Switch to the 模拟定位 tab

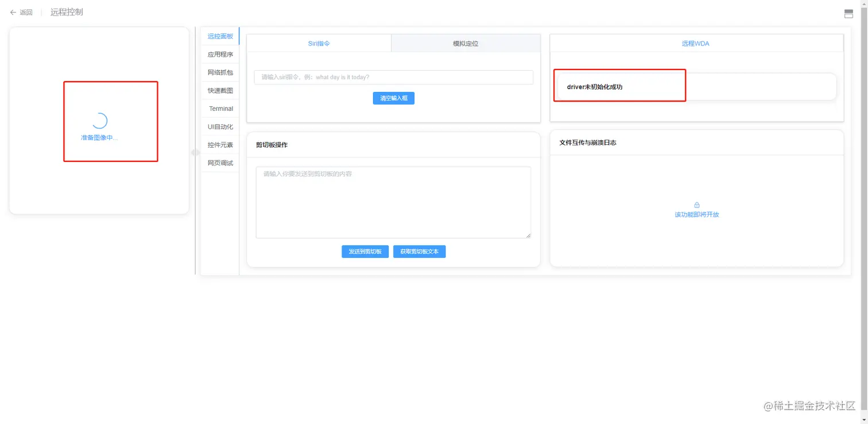[466, 43]
